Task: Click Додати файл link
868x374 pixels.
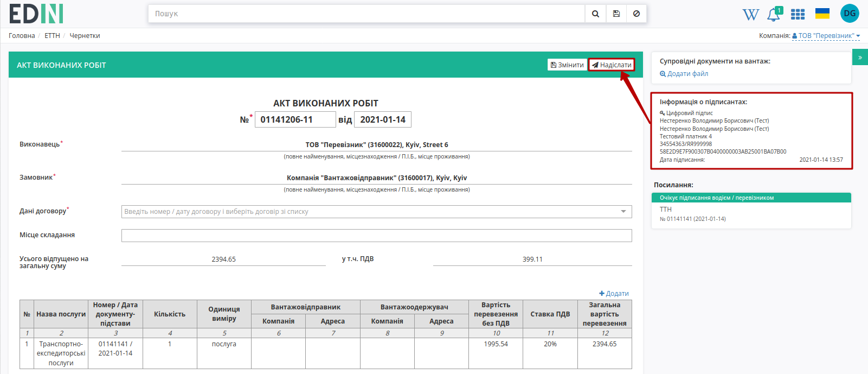Action: pos(684,74)
